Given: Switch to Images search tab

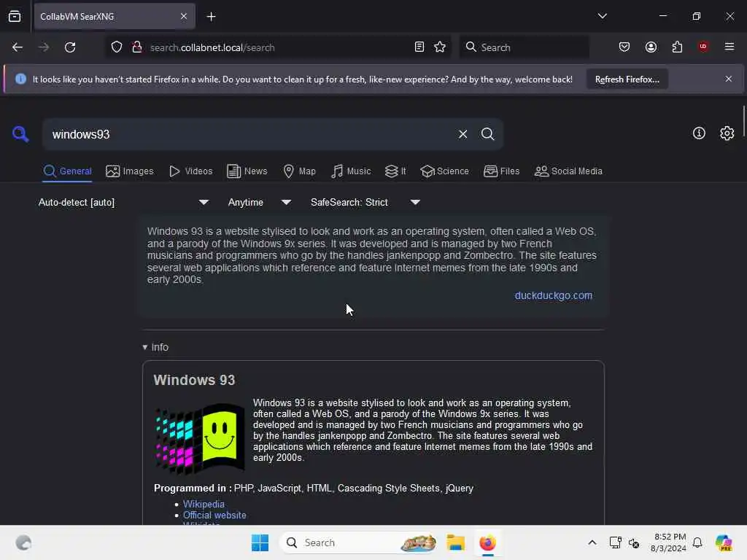Looking at the screenshot, I should [130, 171].
